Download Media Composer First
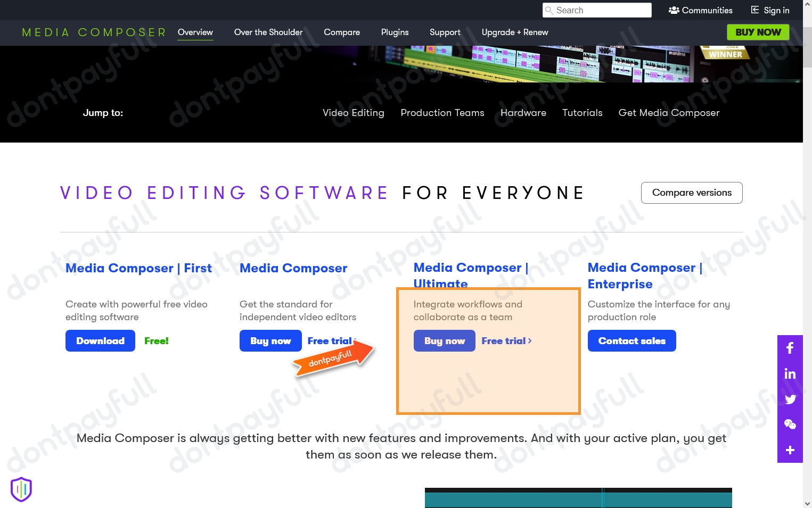 [100, 340]
